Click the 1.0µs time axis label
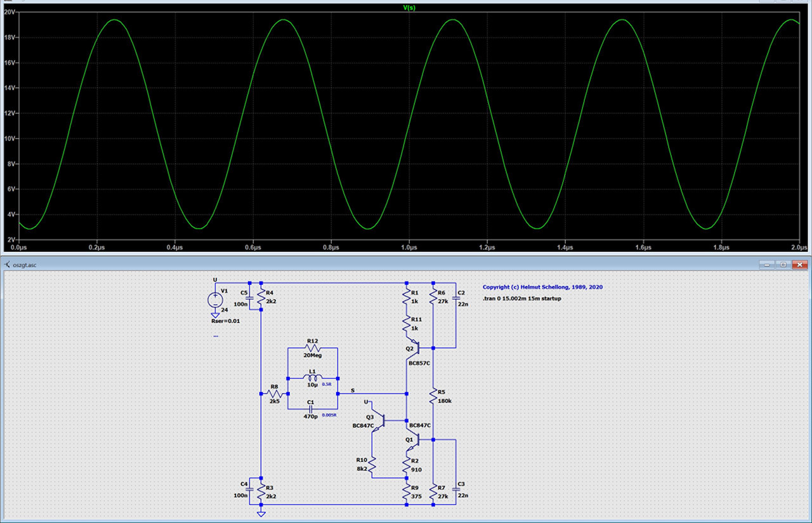This screenshot has height=523, width=812. click(409, 246)
